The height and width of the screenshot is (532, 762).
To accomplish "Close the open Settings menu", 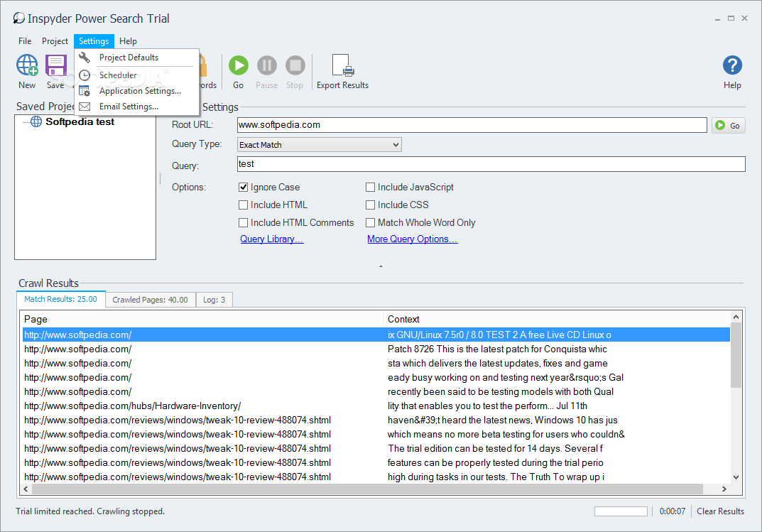I will click(x=94, y=41).
